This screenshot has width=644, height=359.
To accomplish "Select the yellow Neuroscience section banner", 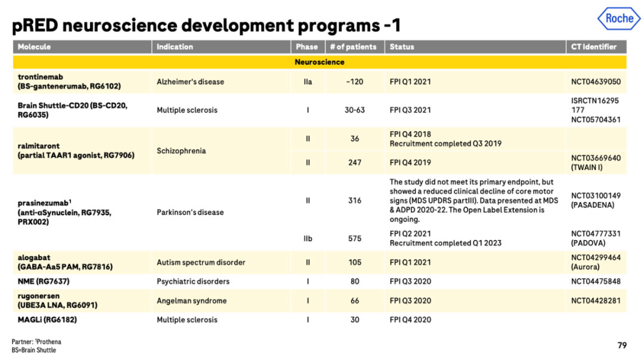I will click(x=319, y=62).
